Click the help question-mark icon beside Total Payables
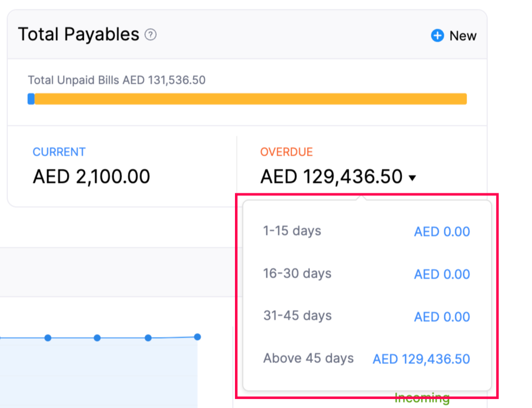 [150, 35]
